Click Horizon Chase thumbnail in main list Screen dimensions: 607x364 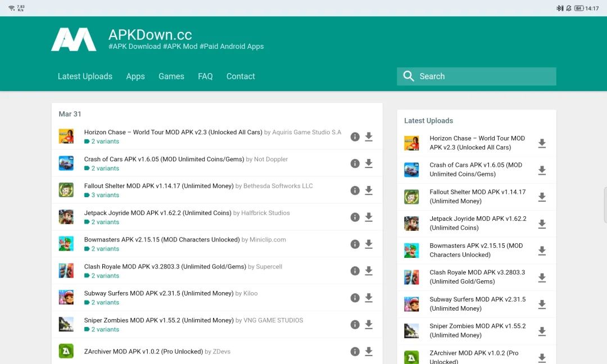[x=66, y=136]
